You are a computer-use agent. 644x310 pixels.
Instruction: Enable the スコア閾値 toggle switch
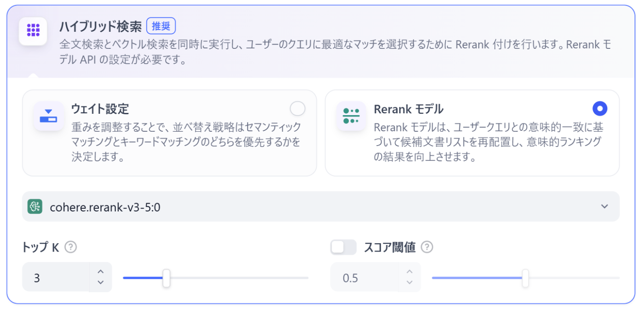click(343, 247)
